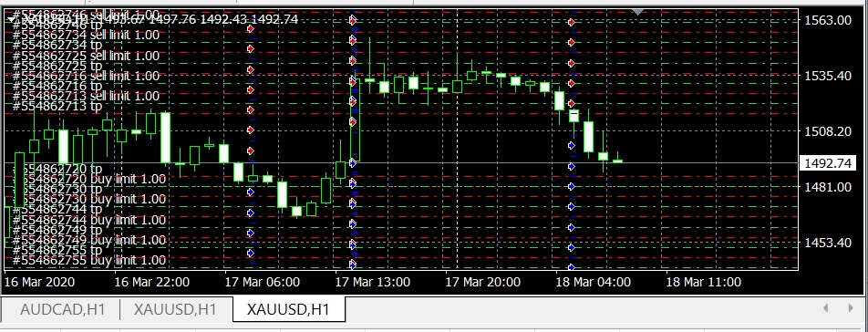Image resolution: width=868 pixels, height=332 pixels.
Task: Click the 17 Mar 06:00 time label
Action: pos(262,282)
